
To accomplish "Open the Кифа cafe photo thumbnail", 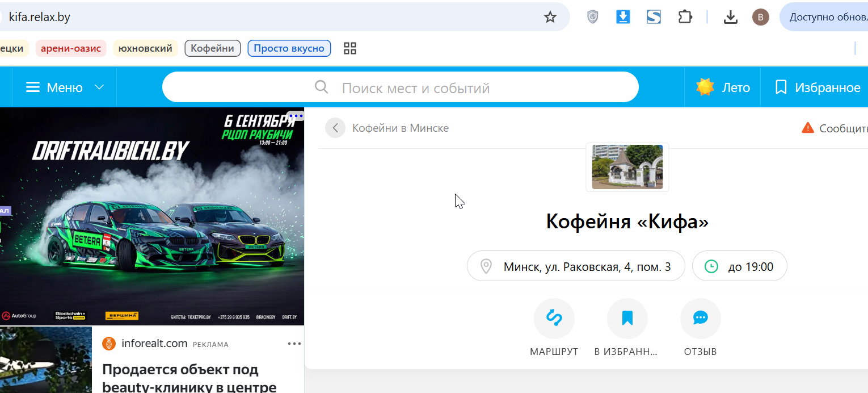I will pyautogui.click(x=627, y=167).
